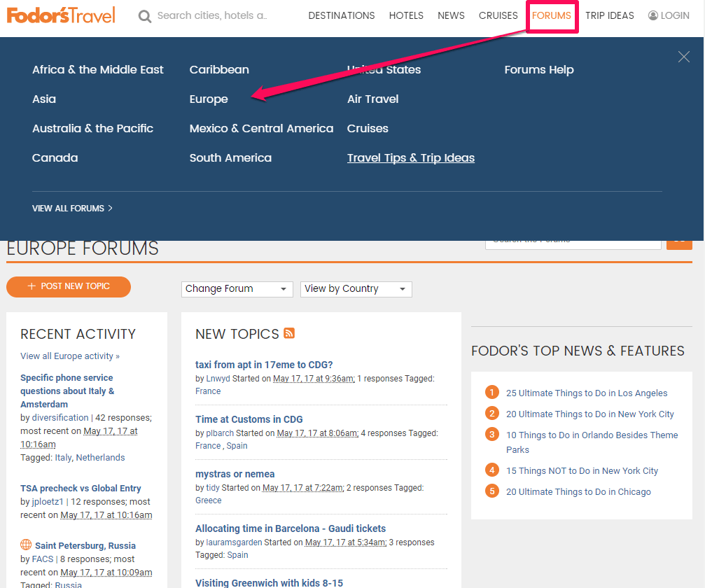
Task: Select HOTELS in the navigation bar
Action: click(x=406, y=15)
